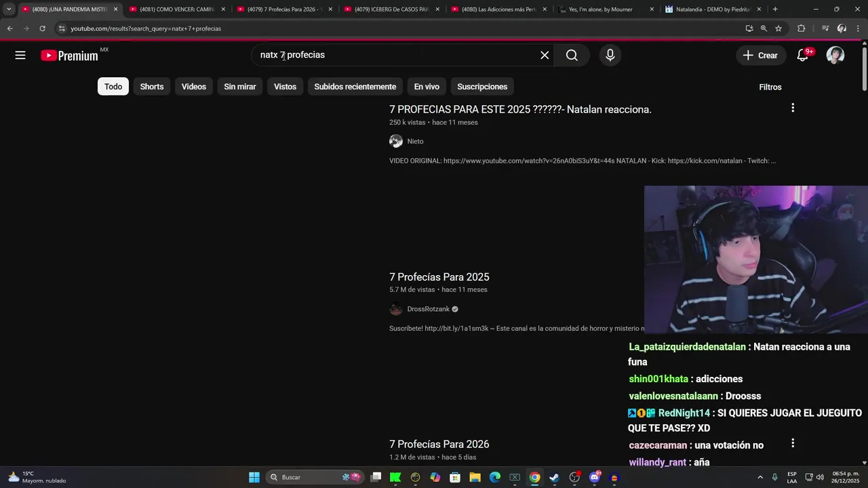Open the DrossRotzank channel name link

pyautogui.click(x=428, y=309)
